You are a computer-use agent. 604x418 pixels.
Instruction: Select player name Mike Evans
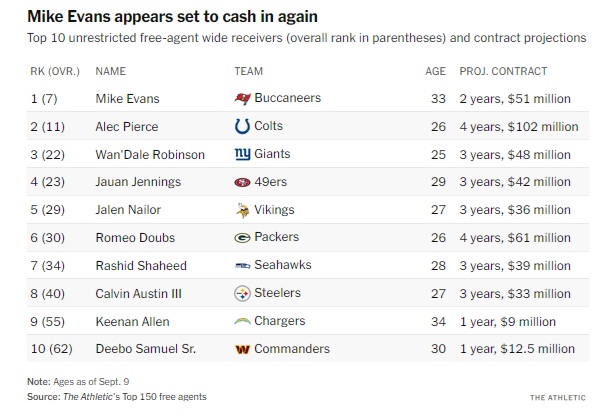coord(127,99)
